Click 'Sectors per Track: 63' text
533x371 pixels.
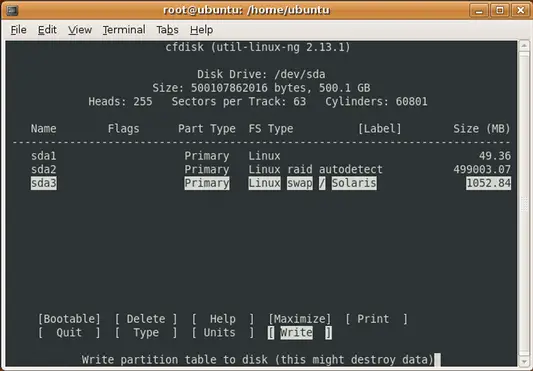click(x=239, y=101)
